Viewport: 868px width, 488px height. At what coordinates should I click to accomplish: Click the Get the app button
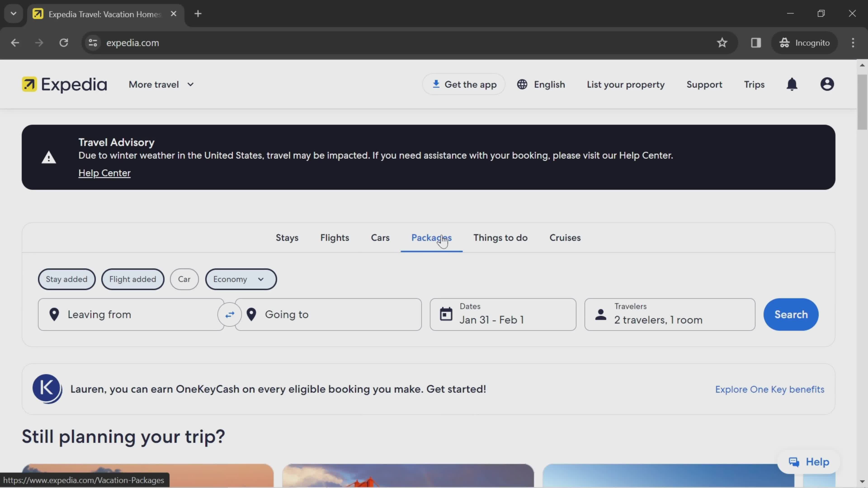click(x=464, y=84)
